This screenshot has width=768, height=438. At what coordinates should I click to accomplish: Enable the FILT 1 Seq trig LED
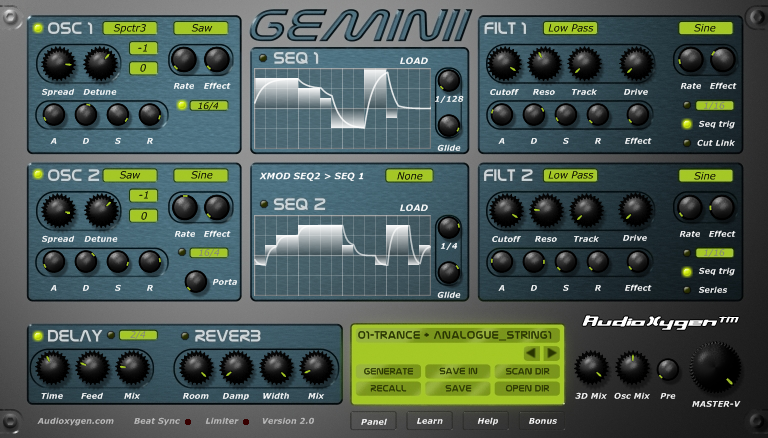click(x=687, y=124)
